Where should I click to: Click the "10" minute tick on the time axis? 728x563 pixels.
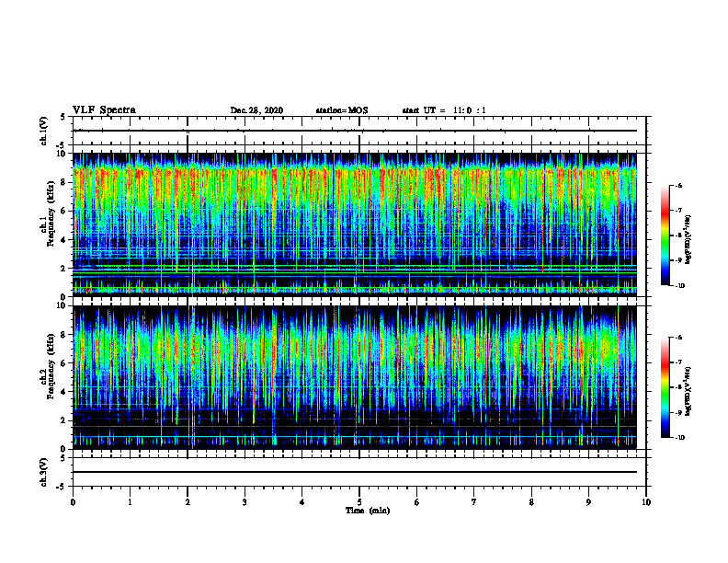click(646, 502)
